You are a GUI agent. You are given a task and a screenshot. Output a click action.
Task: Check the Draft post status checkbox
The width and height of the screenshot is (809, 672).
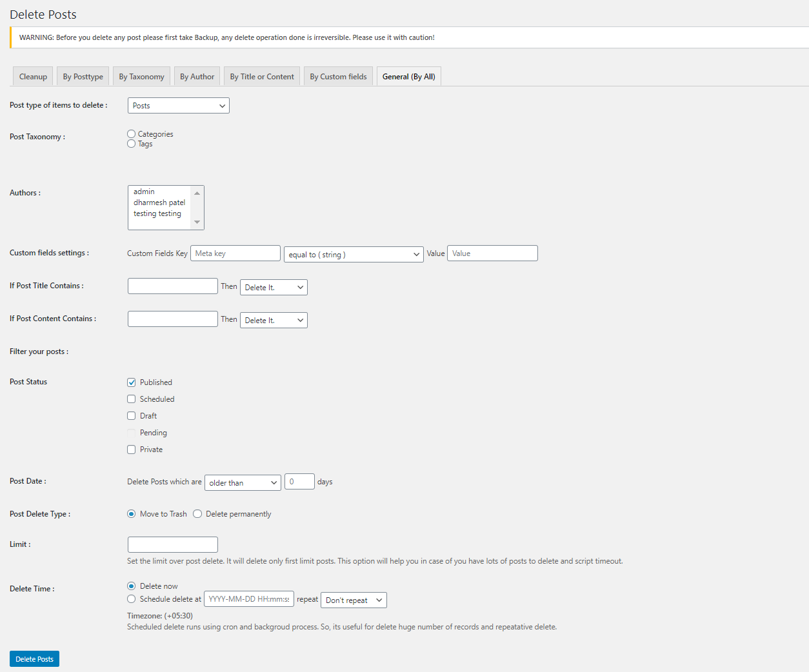click(131, 415)
